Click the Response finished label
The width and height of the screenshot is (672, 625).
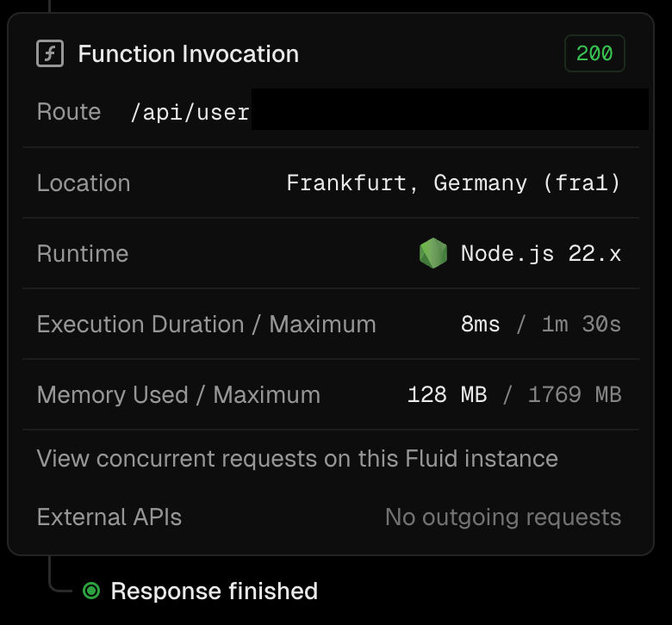pyautogui.click(x=215, y=591)
